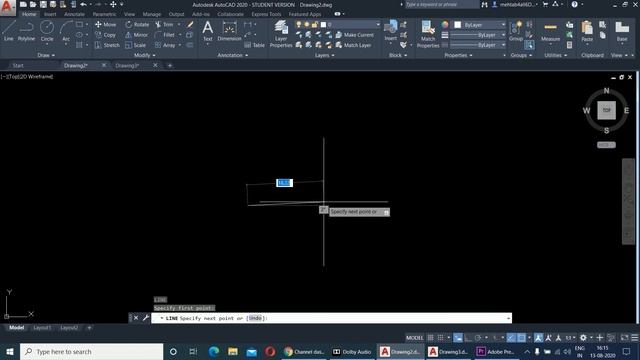This screenshot has width=640, height=360.
Task: Toggle dynamic input in status bar
Action: coord(458,338)
